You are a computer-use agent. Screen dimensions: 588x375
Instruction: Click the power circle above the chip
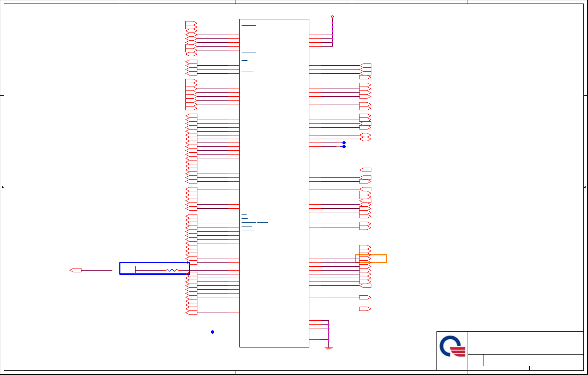(332, 17)
